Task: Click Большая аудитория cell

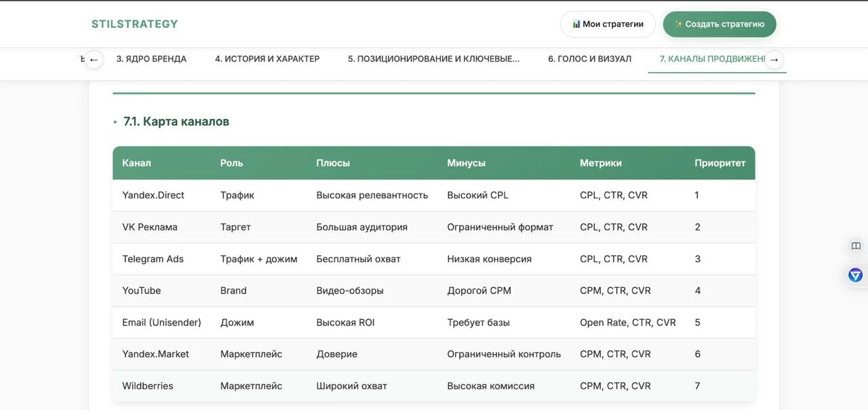Action: [x=362, y=227]
